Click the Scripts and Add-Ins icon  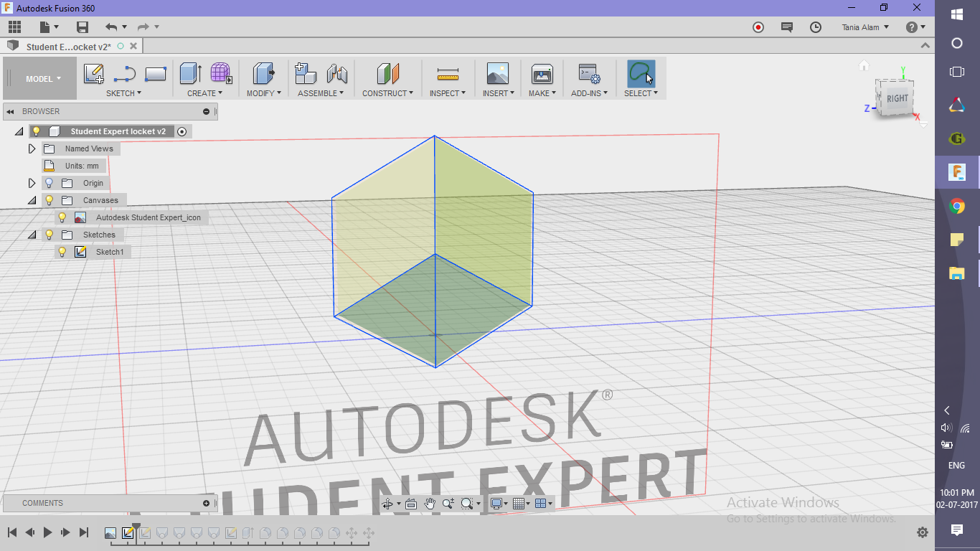click(x=589, y=74)
